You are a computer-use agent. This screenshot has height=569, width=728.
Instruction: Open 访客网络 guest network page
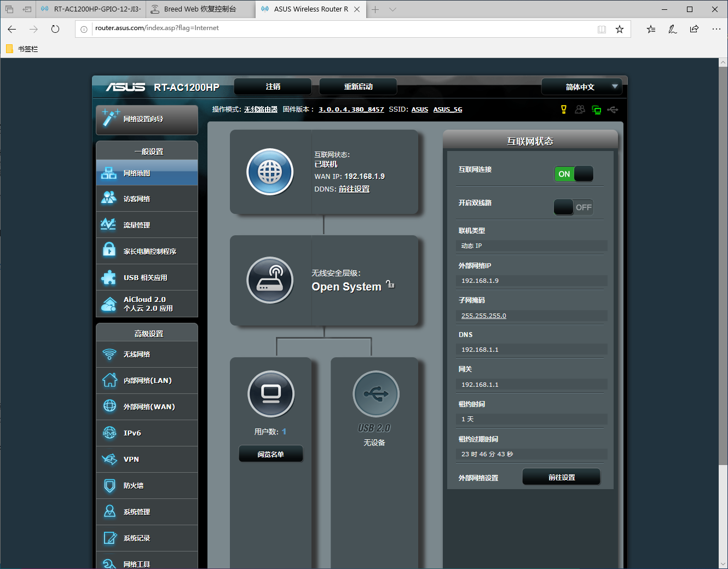pyautogui.click(x=147, y=199)
